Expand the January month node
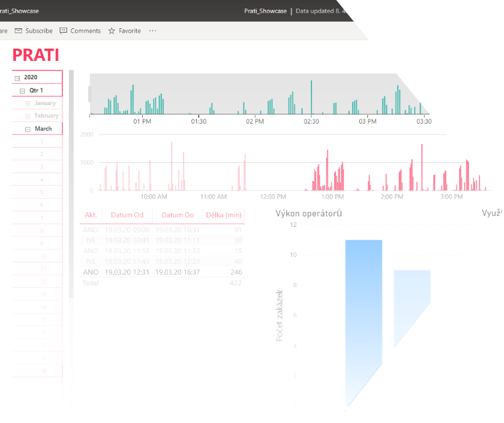Screen dimensions: 504x423 (28, 103)
